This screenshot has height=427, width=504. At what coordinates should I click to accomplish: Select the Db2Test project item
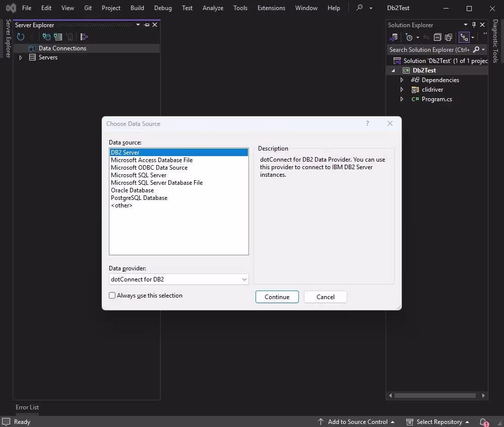[x=424, y=70]
